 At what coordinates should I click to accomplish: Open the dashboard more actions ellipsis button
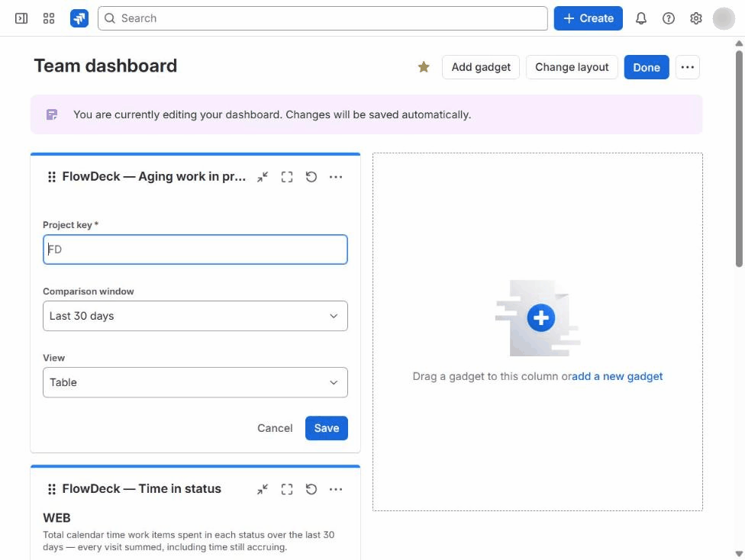click(x=687, y=67)
